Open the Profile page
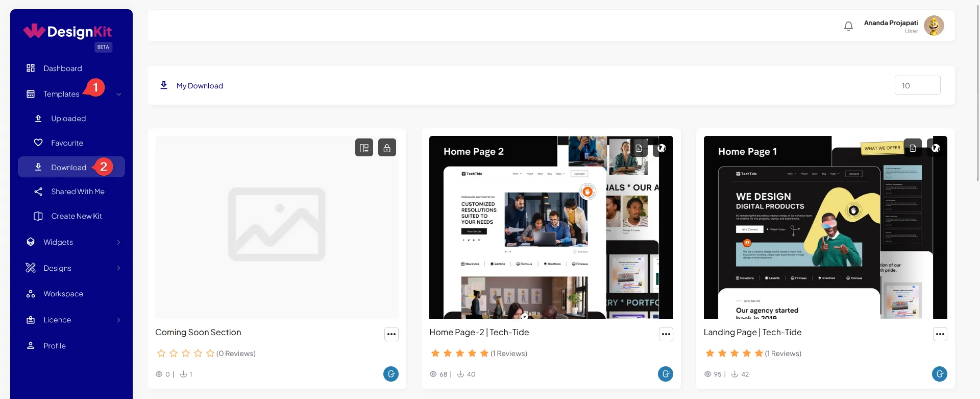The width and height of the screenshot is (980, 399). tap(71, 346)
